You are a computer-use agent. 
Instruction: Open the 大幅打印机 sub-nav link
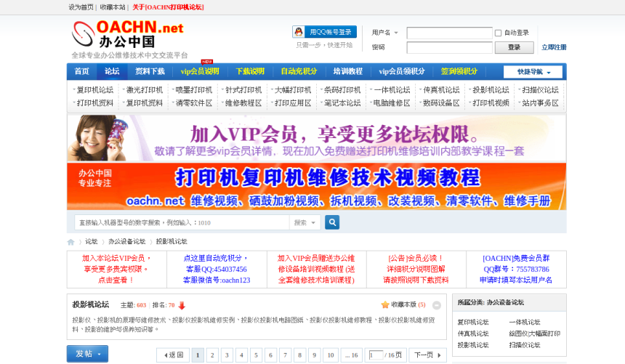tap(293, 90)
